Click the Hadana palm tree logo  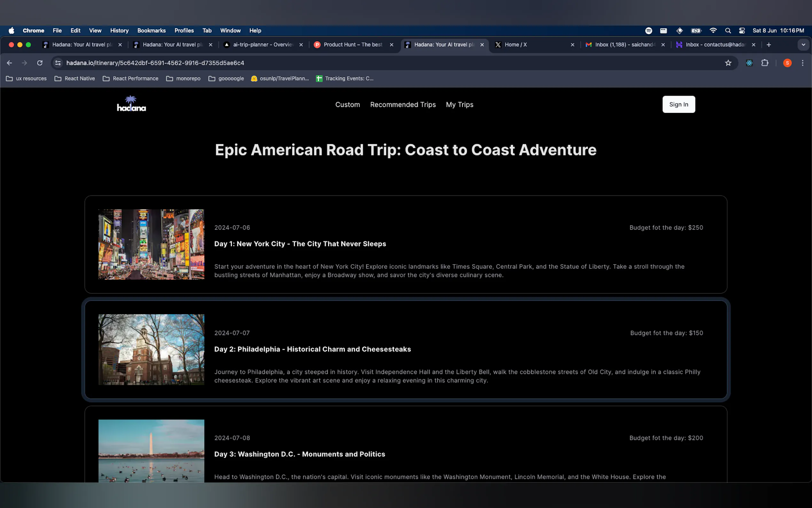[131, 104]
